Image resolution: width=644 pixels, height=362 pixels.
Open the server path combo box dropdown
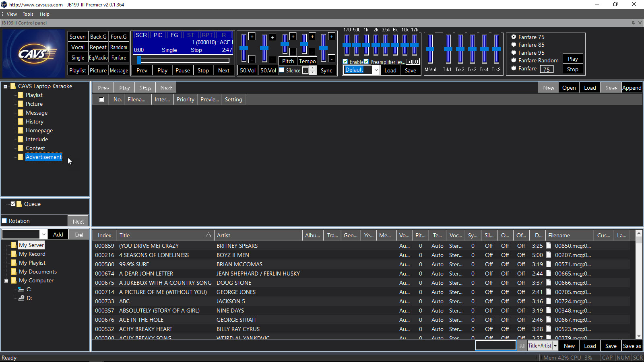43,234
